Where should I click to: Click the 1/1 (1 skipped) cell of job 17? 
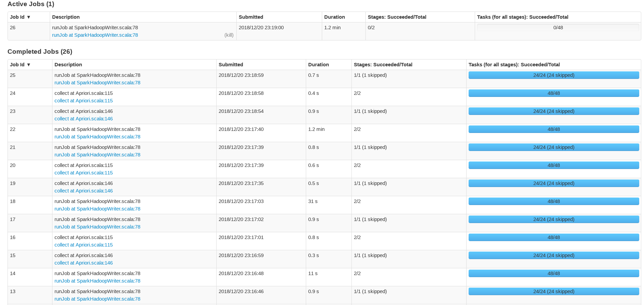370,219
